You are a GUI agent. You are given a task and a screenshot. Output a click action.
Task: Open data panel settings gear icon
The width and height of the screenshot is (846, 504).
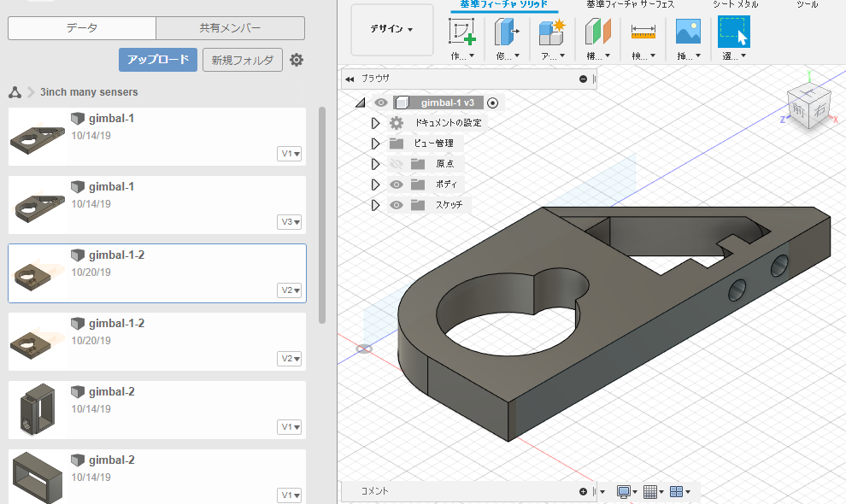coord(297,60)
